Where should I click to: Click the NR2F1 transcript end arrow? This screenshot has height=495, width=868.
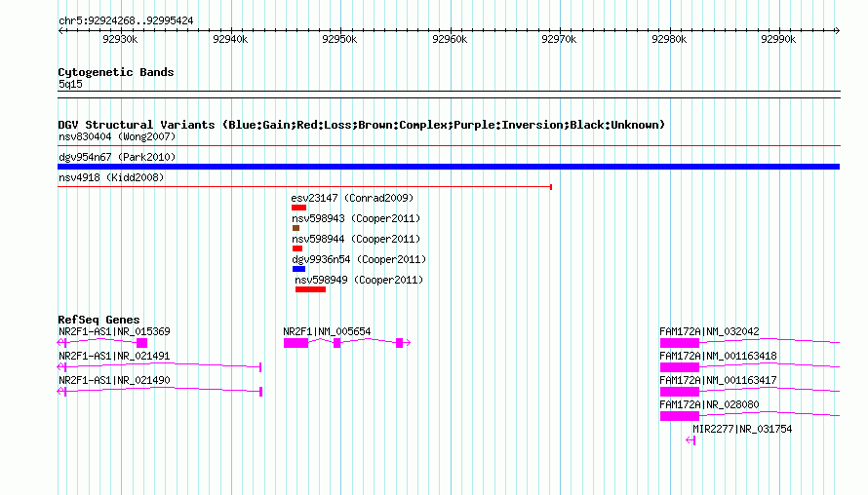pos(407,343)
